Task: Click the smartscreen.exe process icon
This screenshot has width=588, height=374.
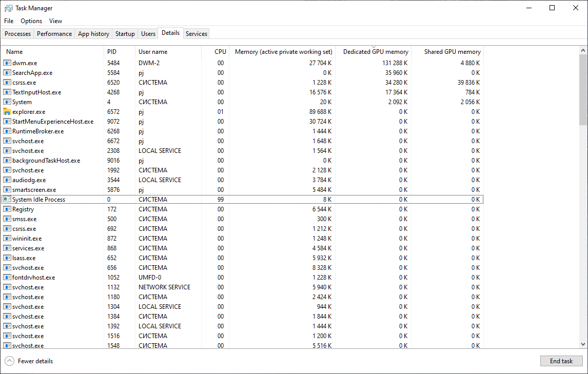Action: pos(7,189)
